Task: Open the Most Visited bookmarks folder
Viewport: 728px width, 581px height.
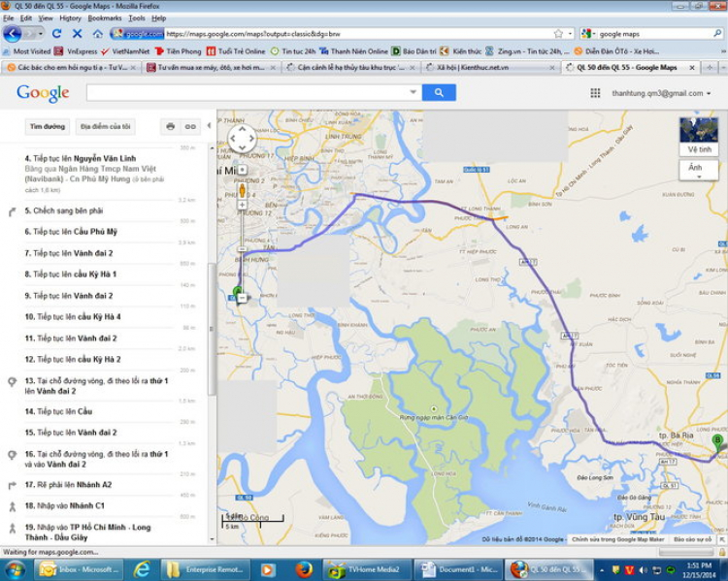Action: tap(26, 51)
